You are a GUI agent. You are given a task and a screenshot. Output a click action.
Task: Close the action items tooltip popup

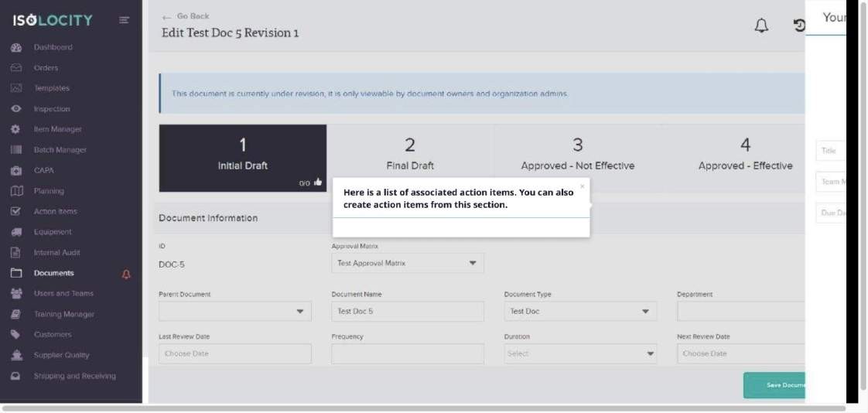tap(582, 186)
